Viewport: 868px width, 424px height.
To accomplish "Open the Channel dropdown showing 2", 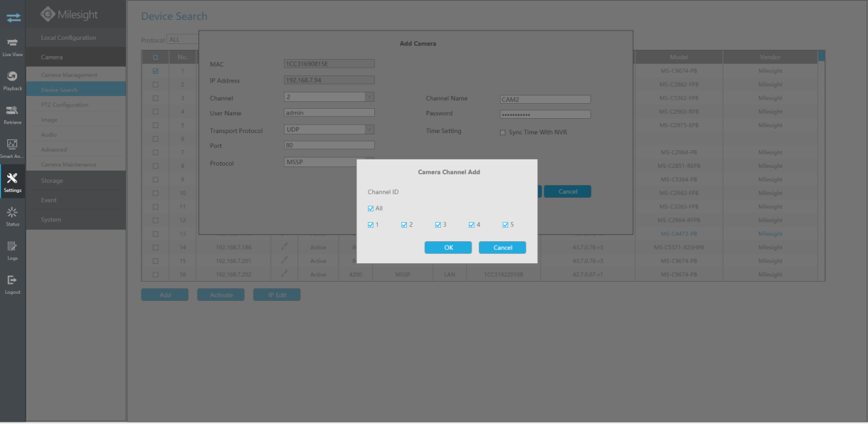I will tap(329, 97).
